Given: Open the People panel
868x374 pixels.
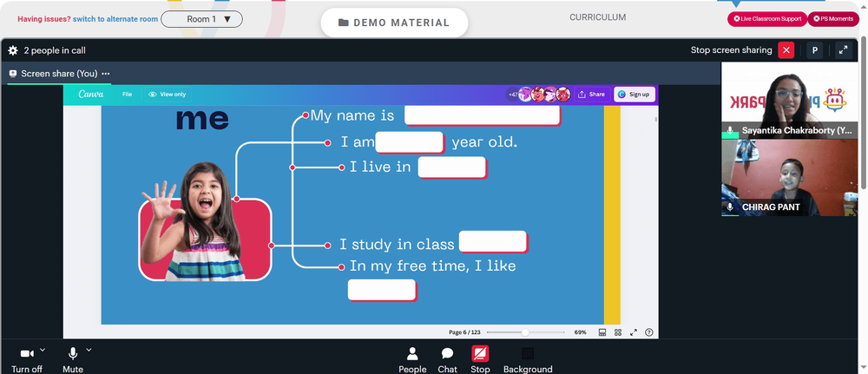Looking at the screenshot, I should point(412,360).
